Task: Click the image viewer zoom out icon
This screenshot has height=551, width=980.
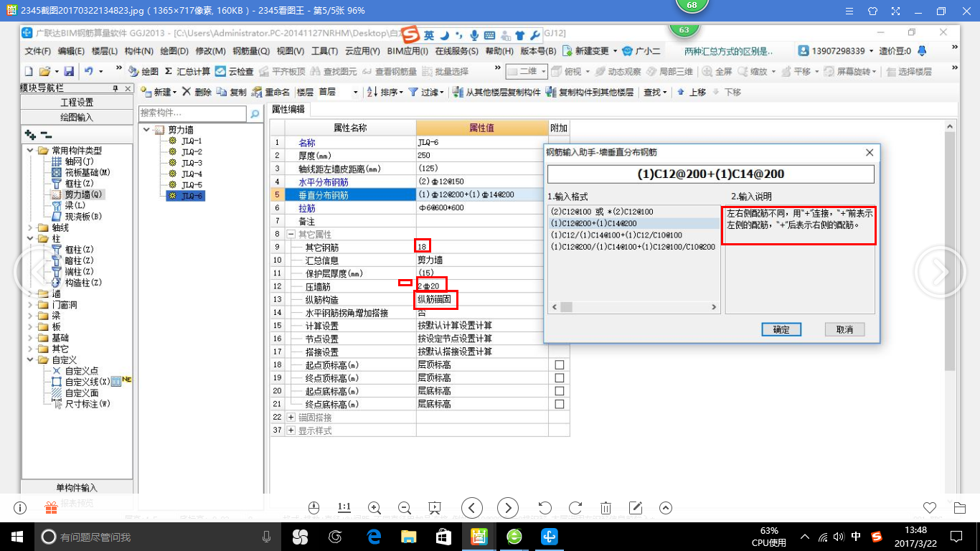Action: (x=404, y=507)
